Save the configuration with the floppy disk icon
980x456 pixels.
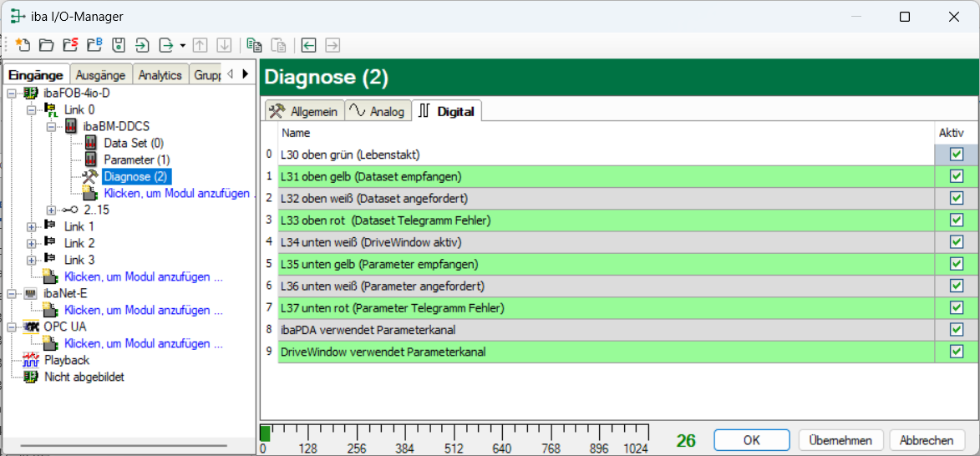pos(119,45)
